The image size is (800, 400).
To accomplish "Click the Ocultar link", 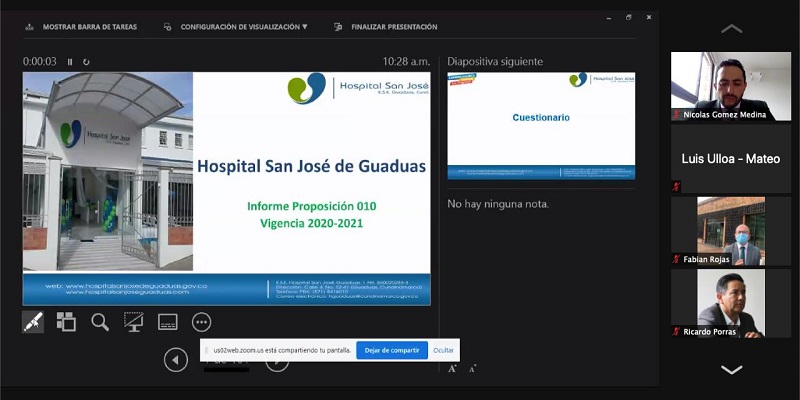I will click(443, 351).
